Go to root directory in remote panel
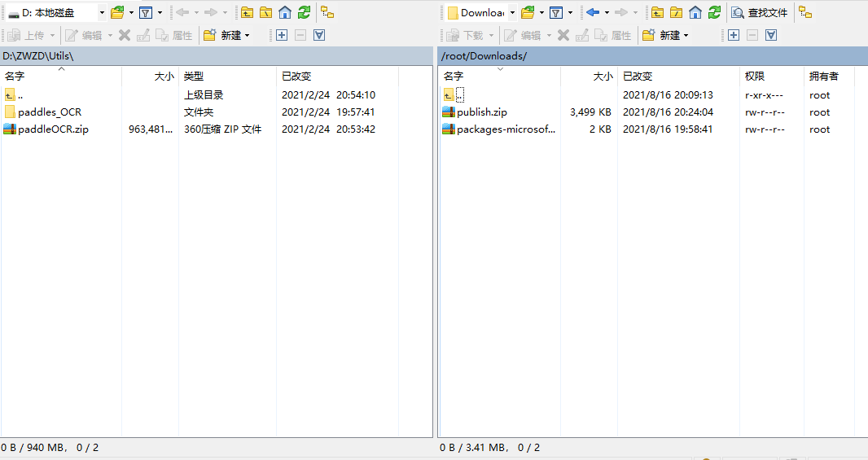This screenshot has width=868, height=460. coord(677,12)
